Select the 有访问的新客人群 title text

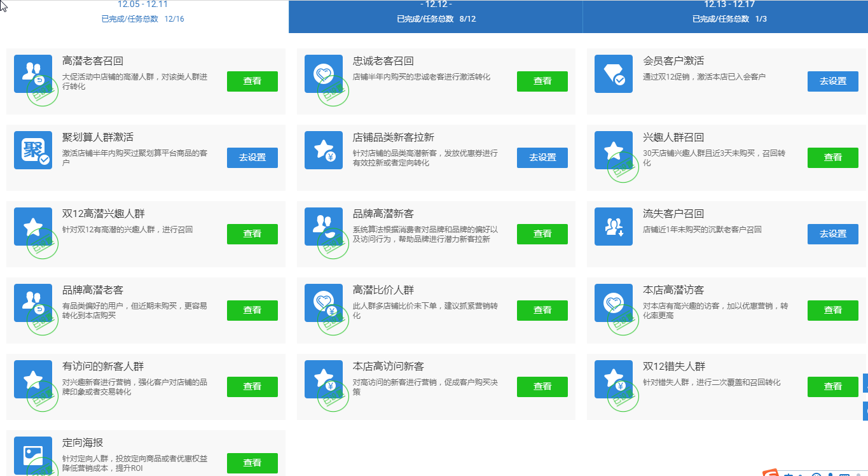point(103,367)
